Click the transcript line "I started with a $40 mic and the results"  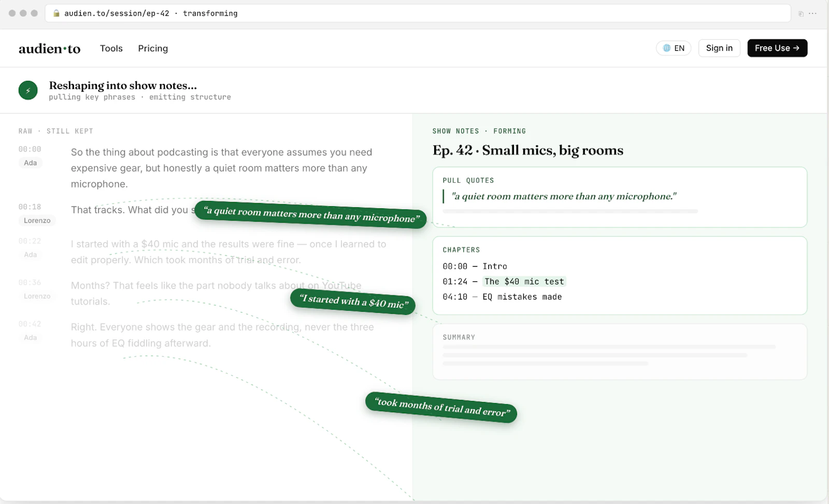tap(228, 252)
